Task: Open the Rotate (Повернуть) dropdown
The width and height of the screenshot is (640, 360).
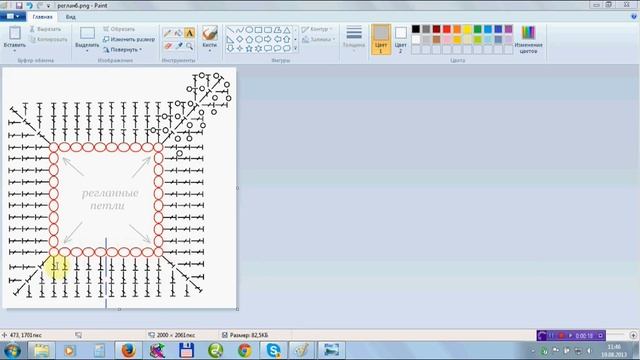Action: click(122, 49)
